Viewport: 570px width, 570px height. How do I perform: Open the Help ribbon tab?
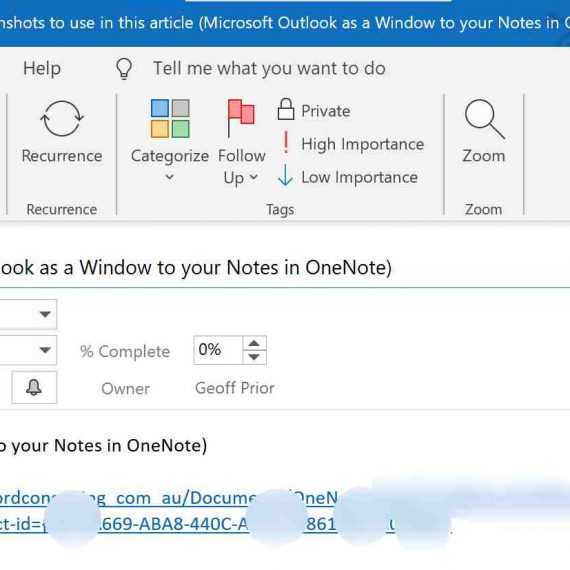click(42, 69)
